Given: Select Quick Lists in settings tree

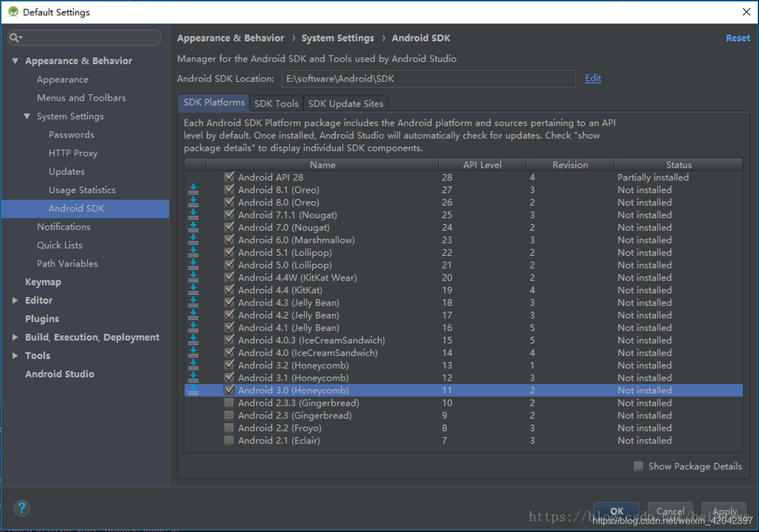Looking at the screenshot, I should coord(60,245).
